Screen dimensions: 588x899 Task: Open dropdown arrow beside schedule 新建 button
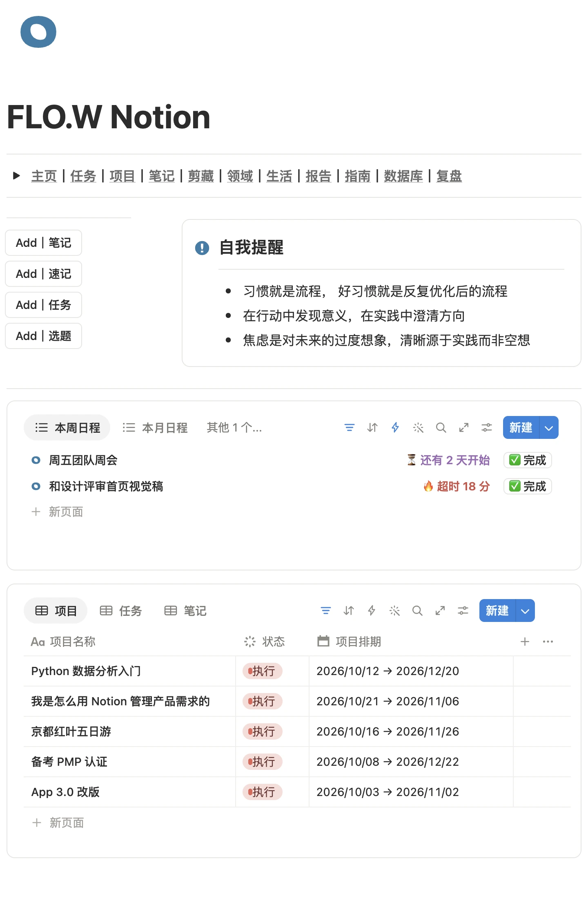[549, 427]
